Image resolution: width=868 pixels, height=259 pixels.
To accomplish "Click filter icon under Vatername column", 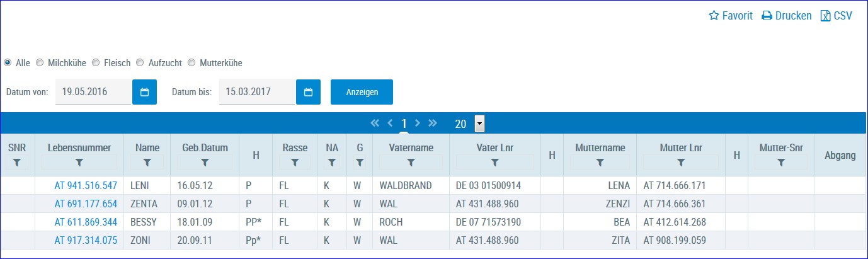I will [x=411, y=163].
